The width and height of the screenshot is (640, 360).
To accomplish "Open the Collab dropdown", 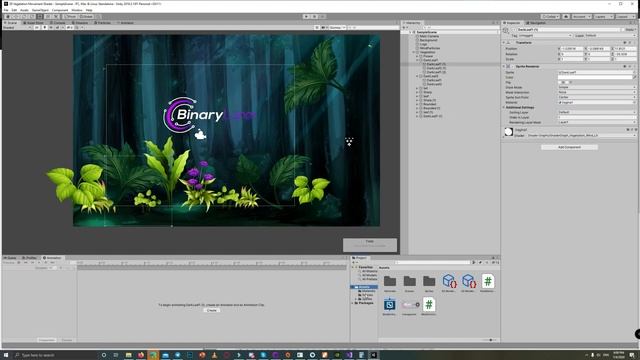I will [551, 16].
